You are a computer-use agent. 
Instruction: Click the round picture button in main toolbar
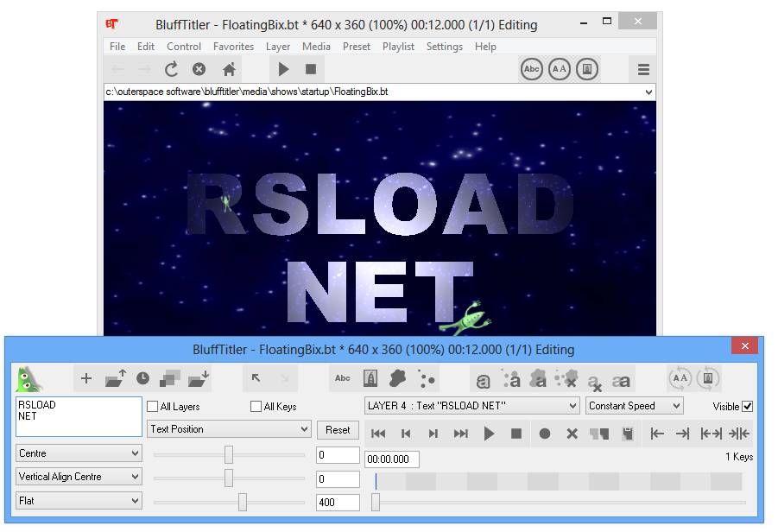(587, 69)
